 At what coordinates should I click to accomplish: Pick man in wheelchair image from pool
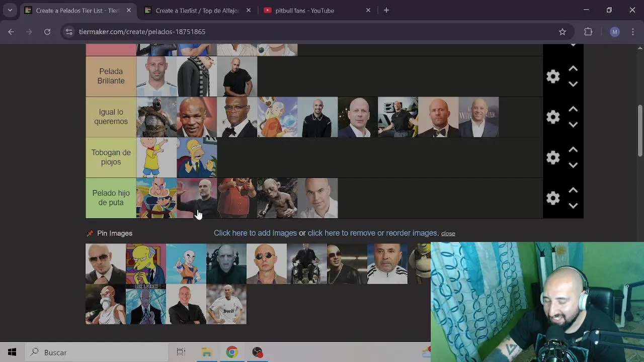pyautogui.click(x=307, y=264)
